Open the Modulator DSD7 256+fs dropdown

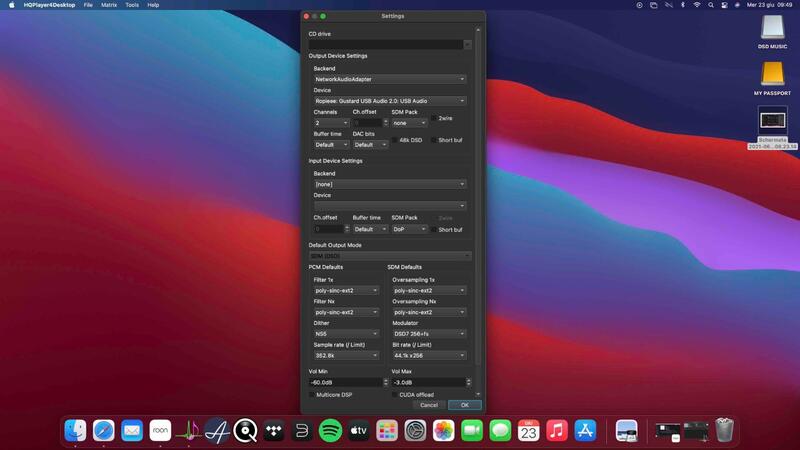click(428, 334)
